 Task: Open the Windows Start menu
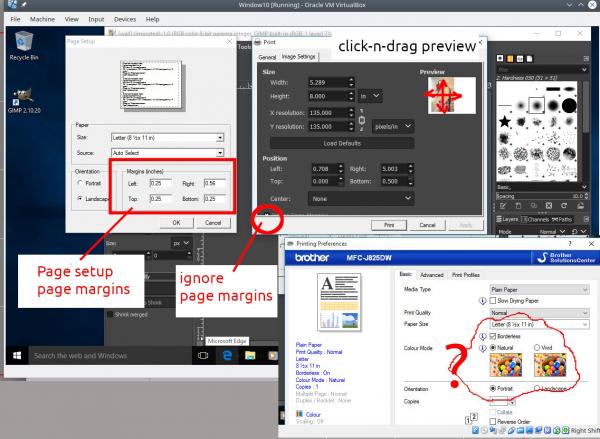pyautogui.click(x=17, y=356)
